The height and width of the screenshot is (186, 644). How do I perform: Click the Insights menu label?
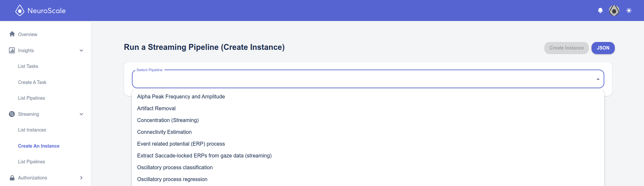coord(26,51)
